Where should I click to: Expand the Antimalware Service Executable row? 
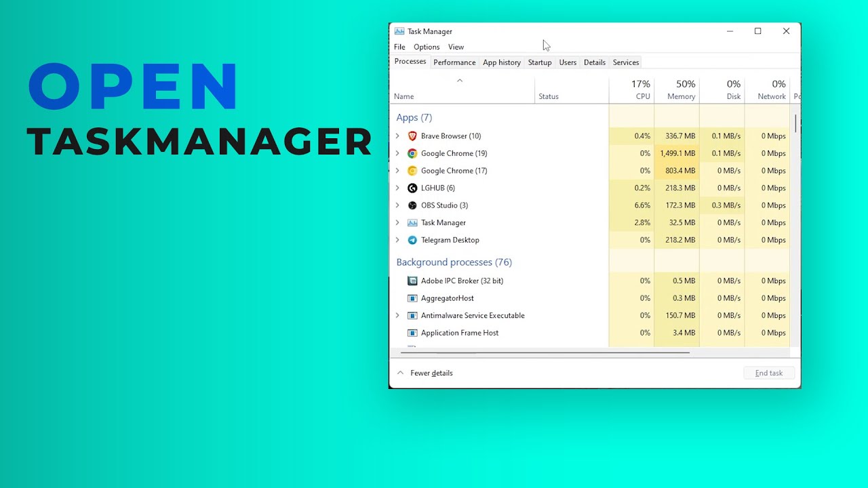397,315
